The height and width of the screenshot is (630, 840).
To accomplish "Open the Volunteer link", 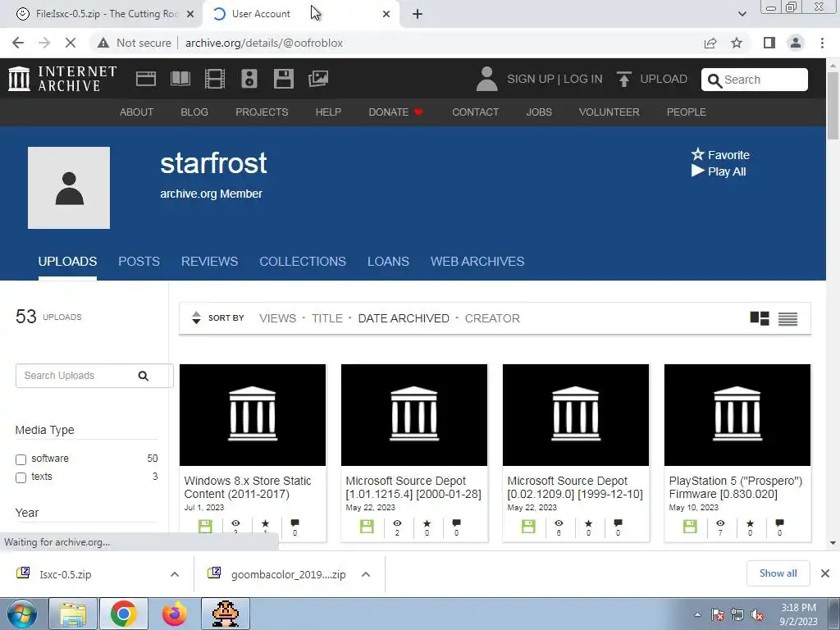I will [x=609, y=112].
